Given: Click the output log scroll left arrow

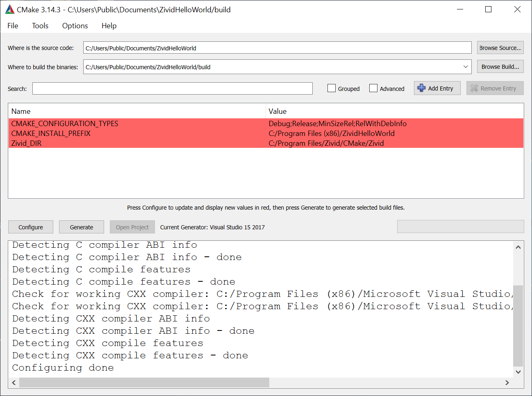Looking at the screenshot, I should click(14, 382).
